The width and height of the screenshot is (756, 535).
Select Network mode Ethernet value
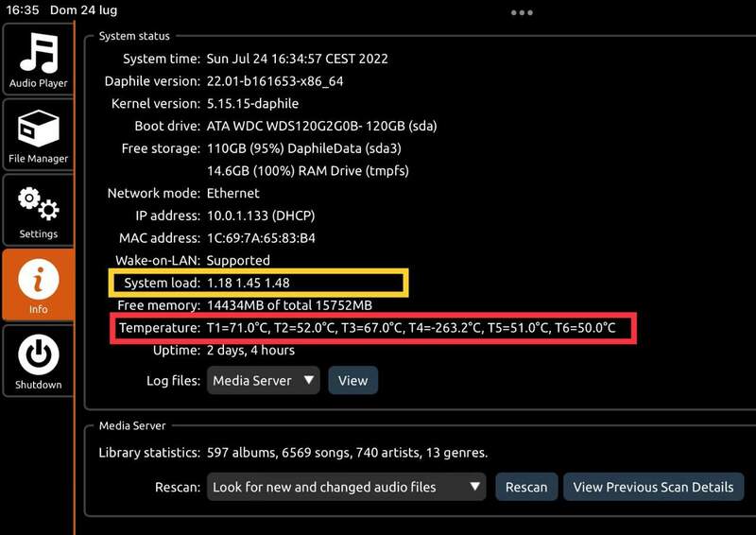click(232, 193)
